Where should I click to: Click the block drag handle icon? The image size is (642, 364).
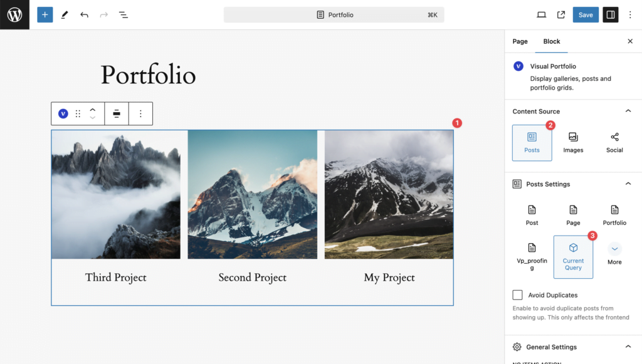(x=78, y=113)
